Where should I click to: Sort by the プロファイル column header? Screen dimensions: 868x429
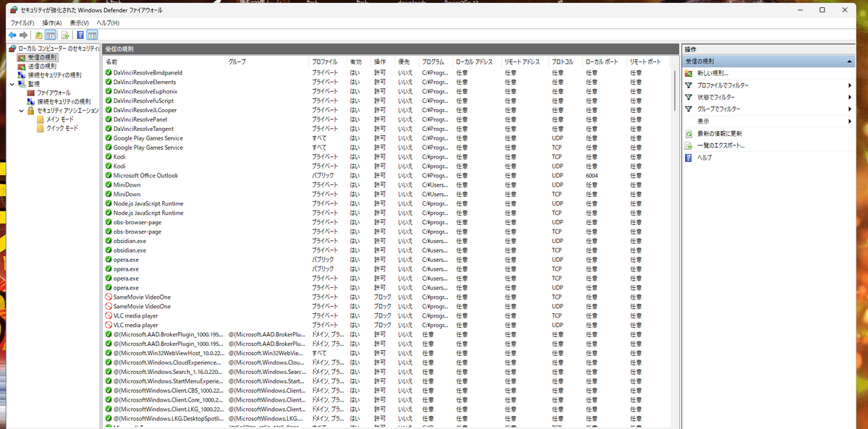328,62
